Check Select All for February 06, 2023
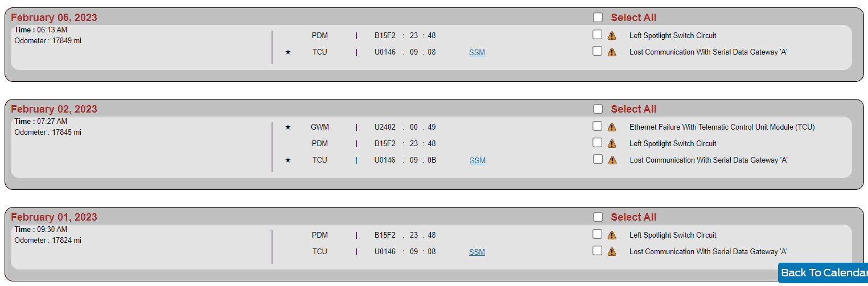 coord(598,18)
